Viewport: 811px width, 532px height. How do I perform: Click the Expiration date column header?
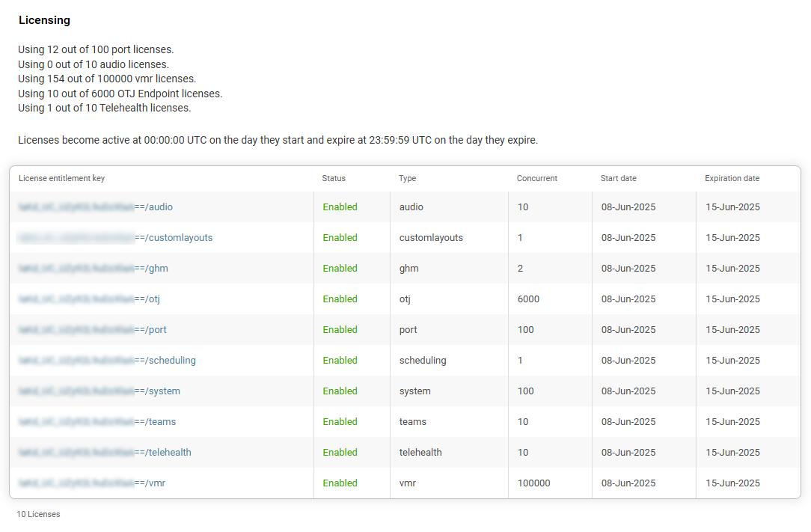[732, 179]
